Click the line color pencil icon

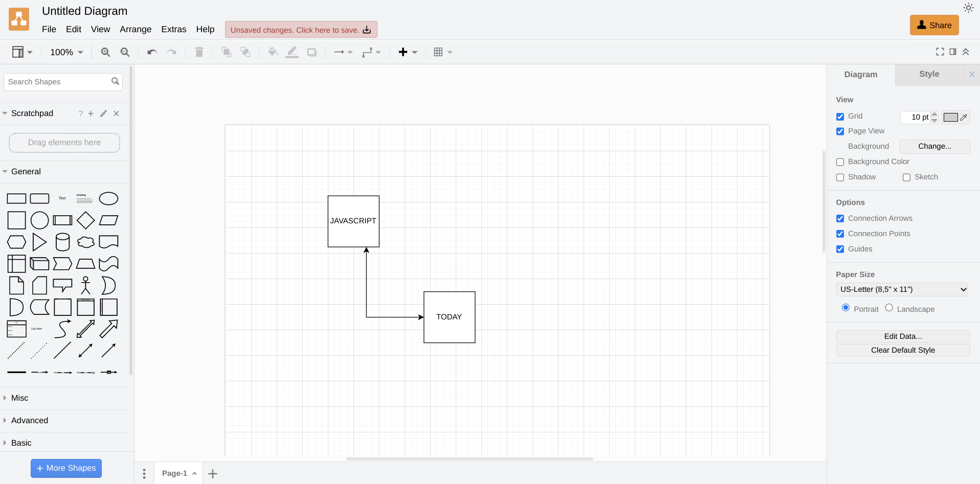click(292, 52)
